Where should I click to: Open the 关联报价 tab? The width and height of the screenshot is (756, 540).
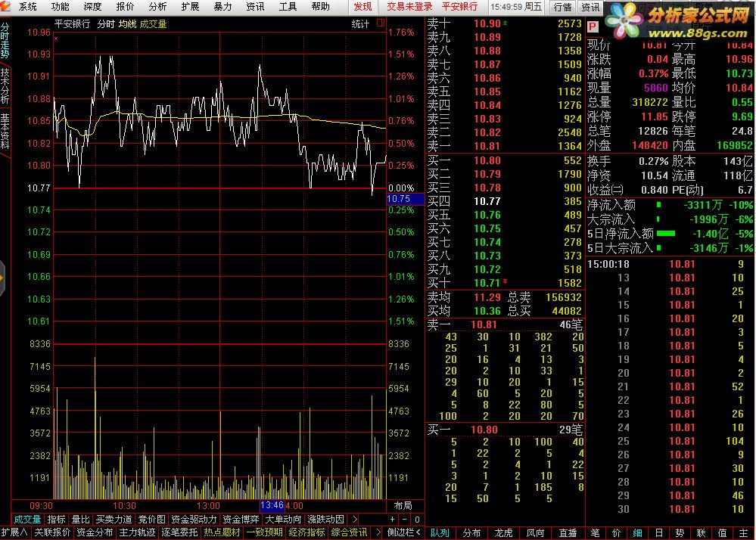click(52, 532)
